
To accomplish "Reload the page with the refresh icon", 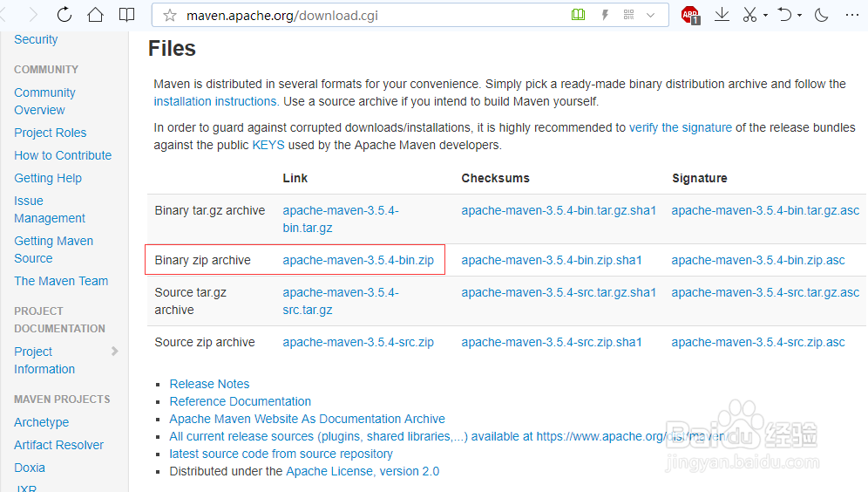I will (x=64, y=15).
